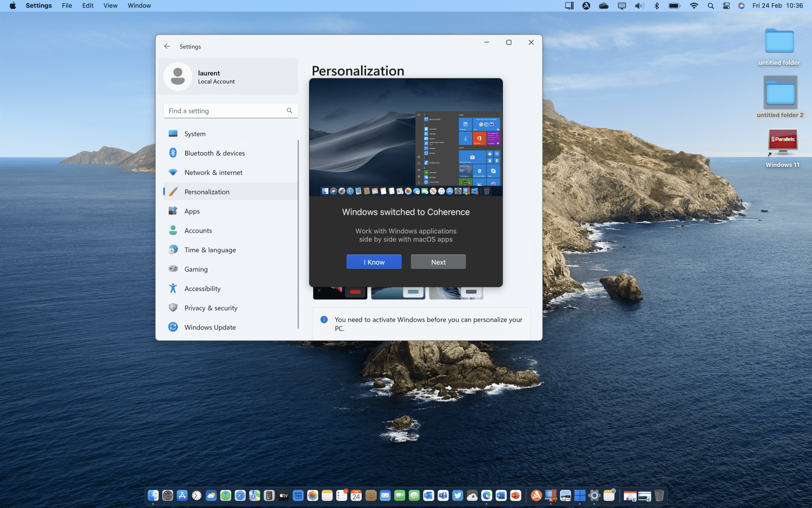This screenshot has height=508, width=812.
Task: Open Control Center in menu bar
Action: coord(726,6)
